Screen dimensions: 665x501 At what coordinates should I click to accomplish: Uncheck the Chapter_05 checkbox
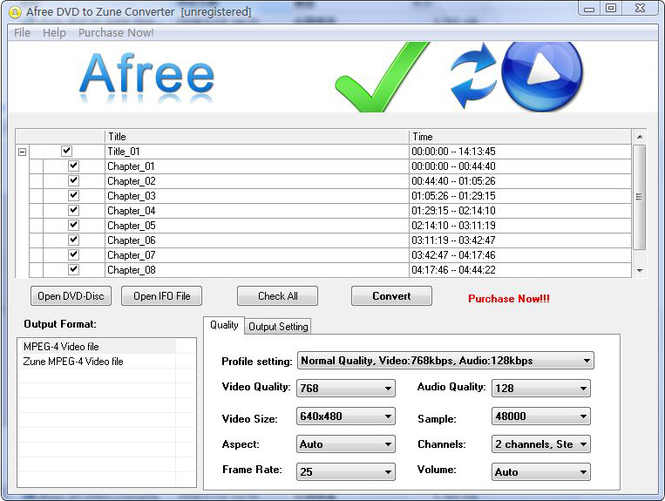[x=73, y=225]
